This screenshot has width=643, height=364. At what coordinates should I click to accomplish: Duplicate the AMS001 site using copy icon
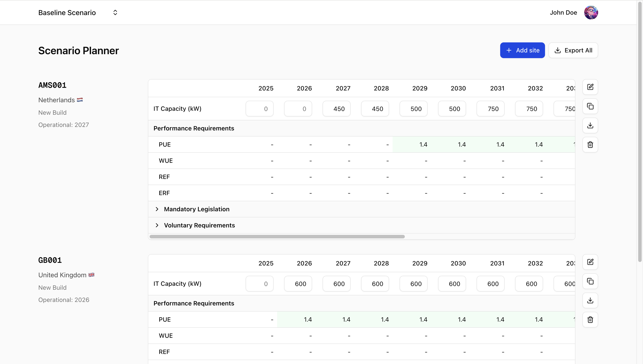[590, 106]
